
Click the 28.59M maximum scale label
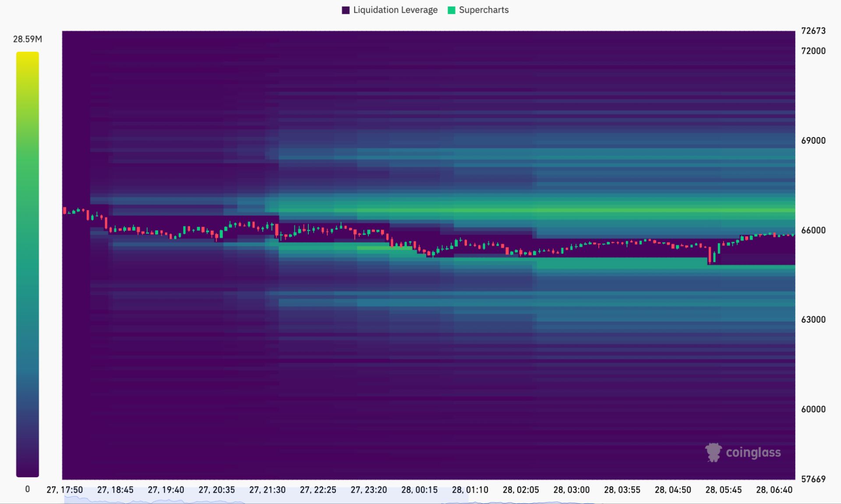[x=28, y=39]
